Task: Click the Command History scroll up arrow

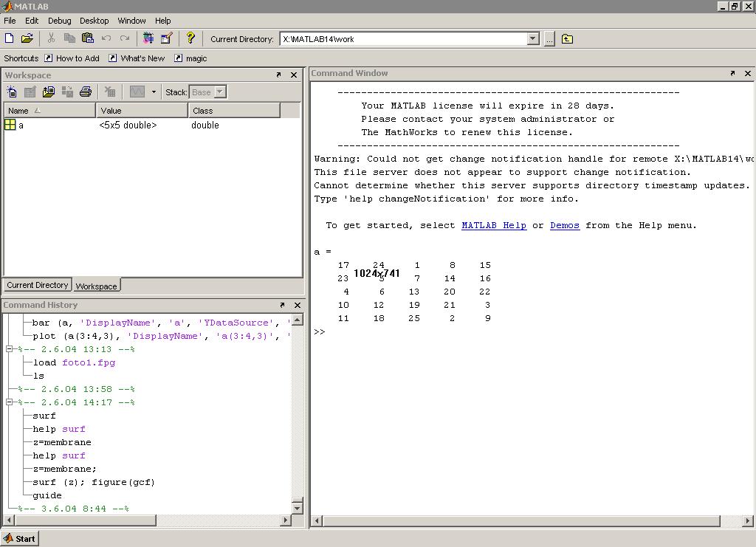Action: [297, 320]
